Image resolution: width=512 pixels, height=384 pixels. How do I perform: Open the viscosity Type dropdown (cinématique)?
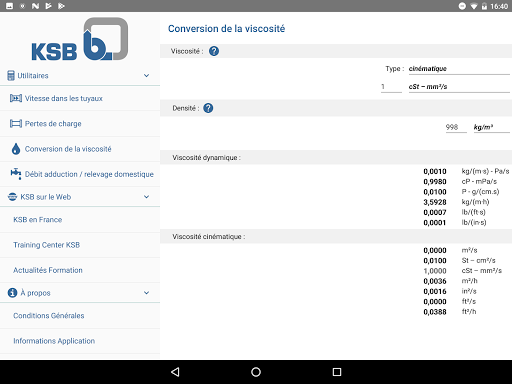click(x=459, y=69)
